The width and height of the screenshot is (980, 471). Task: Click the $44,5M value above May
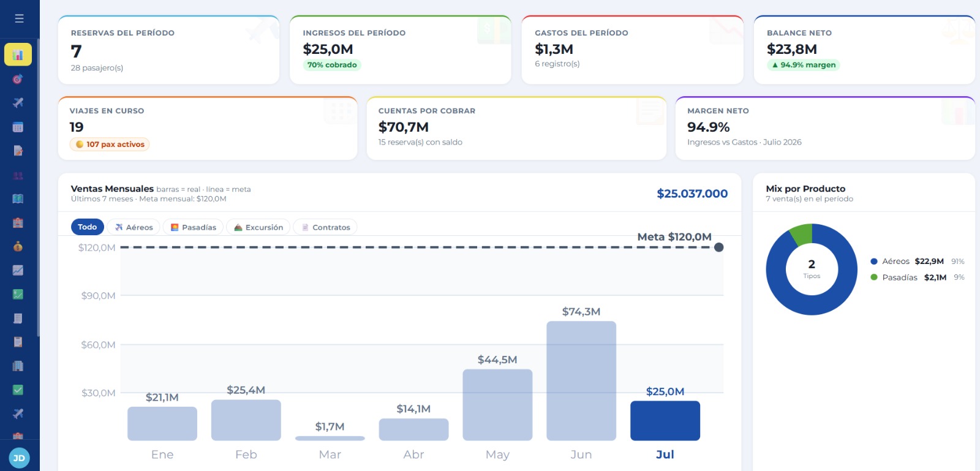click(x=497, y=360)
